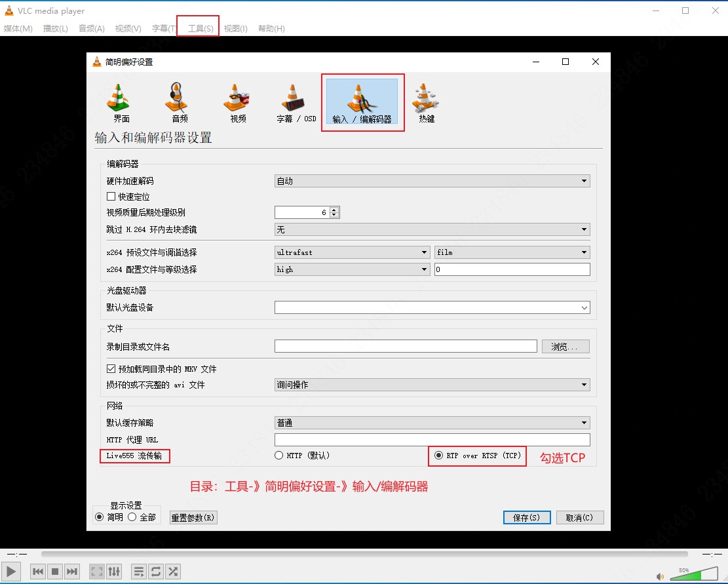728x584 pixels.
Task: Open the 帮助(H) menu
Action: 271,28
